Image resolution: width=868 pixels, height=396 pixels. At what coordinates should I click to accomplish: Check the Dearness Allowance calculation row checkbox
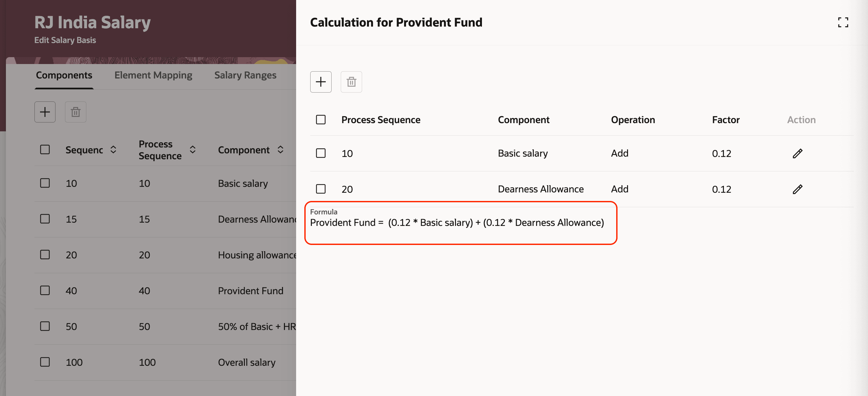point(320,189)
